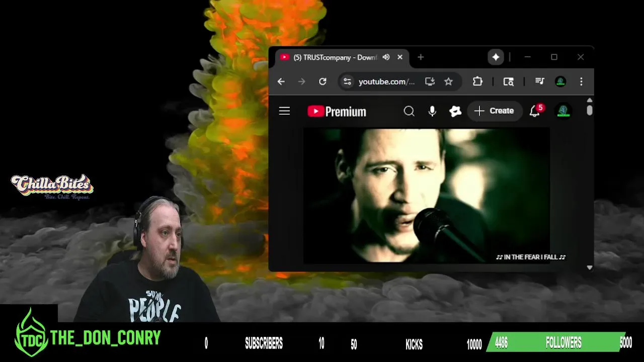Click the YouTube Ask/AI sparkle icon
Screen dimensions: 644x362
coord(455,111)
